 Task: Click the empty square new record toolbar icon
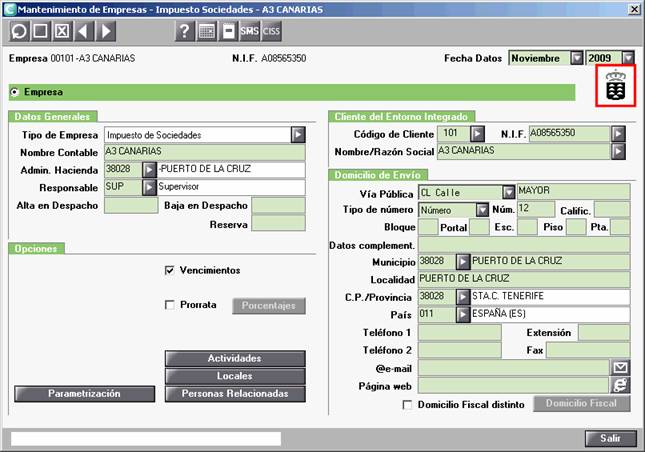pos(40,31)
